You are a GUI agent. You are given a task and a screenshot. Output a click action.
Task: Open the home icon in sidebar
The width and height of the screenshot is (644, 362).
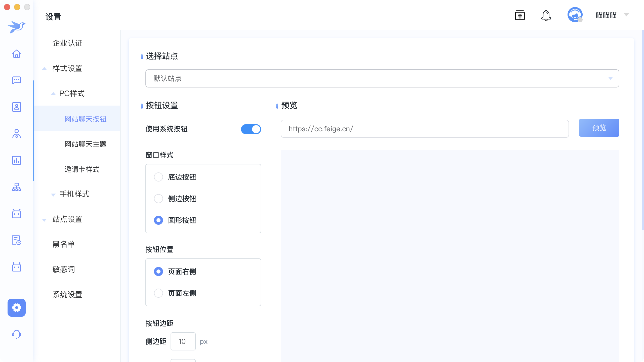[17, 54]
